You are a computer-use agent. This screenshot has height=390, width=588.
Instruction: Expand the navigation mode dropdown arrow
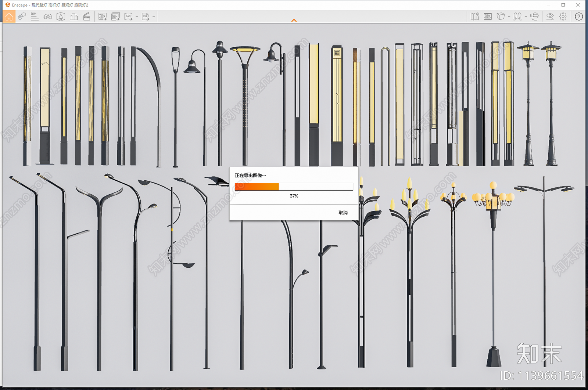click(x=526, y=17)
